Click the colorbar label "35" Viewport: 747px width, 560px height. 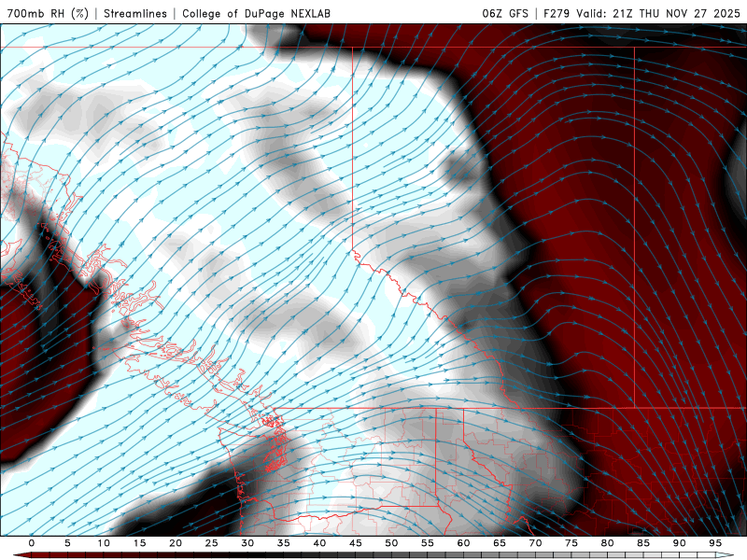(x=283, y=543)
